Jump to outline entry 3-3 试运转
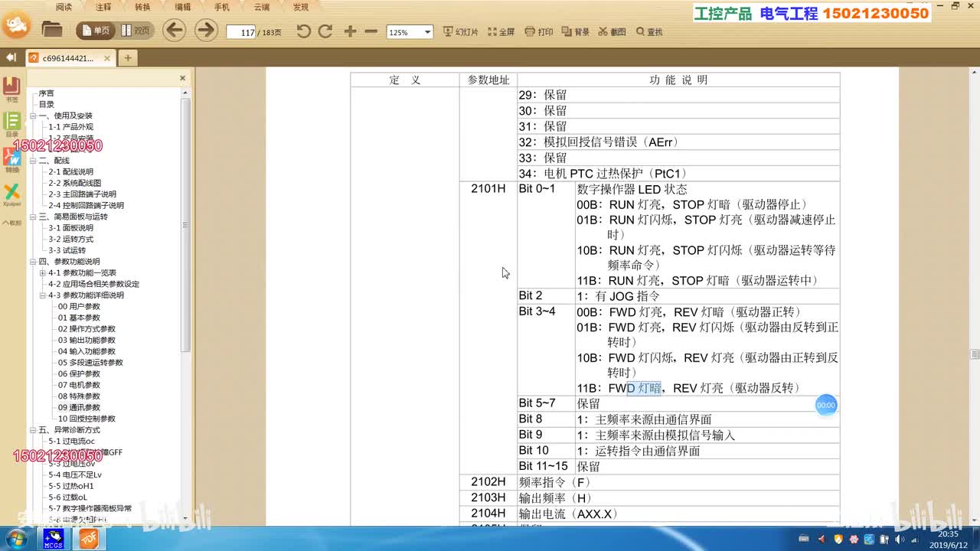 coord(67,250)
